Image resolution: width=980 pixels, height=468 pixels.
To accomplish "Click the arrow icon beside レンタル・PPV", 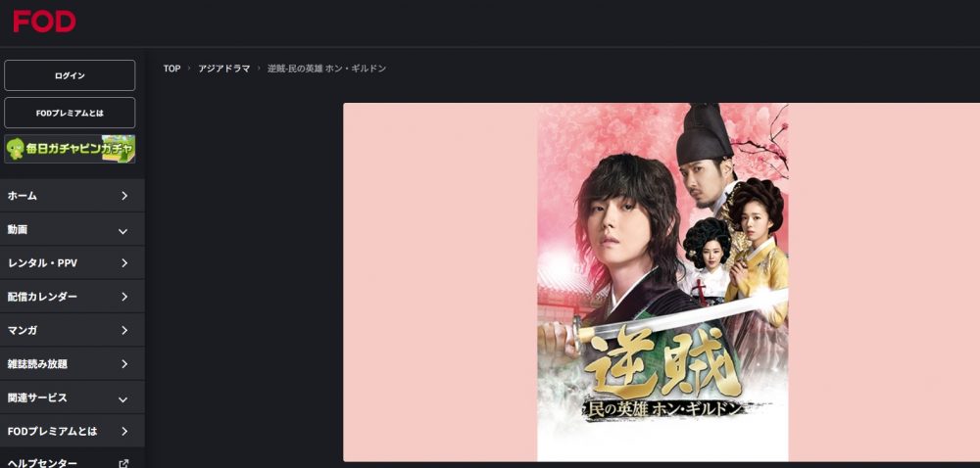I will (x=124, y=263).
